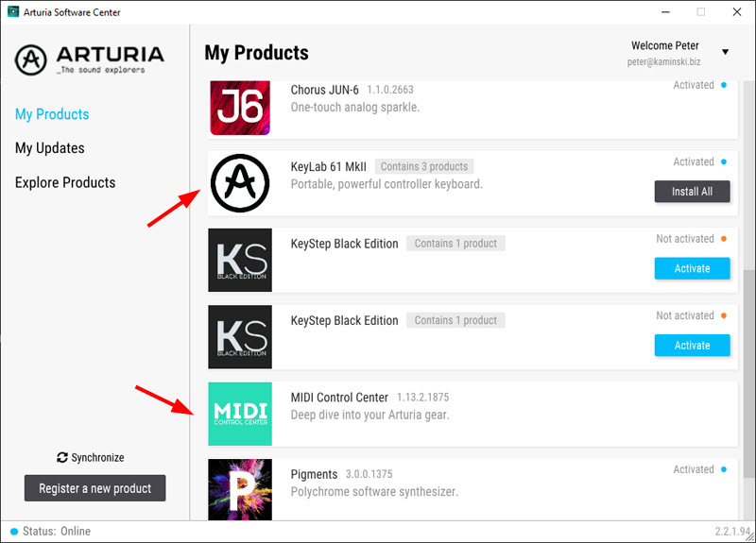Click the Pigments product icon
The width and height of the screenshot is (756, 543).
[240, 489]
